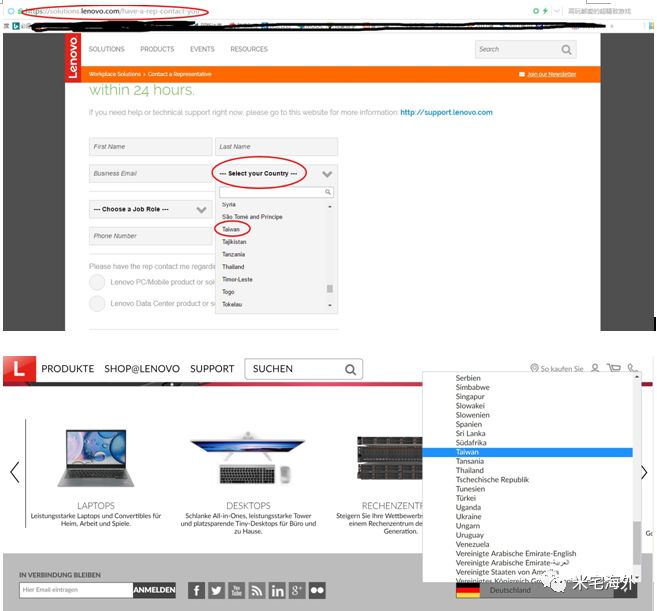Image resolution: width=657 pixels, height=611 pixels.
Task: Click the First Name field
Action: coord(150,147)
